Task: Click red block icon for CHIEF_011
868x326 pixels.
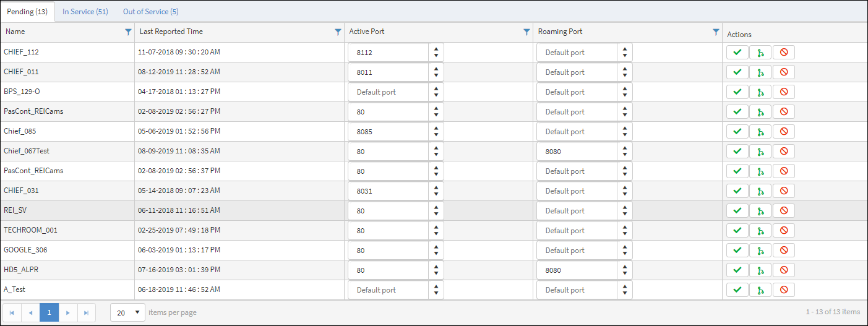Action: [783, 72]
